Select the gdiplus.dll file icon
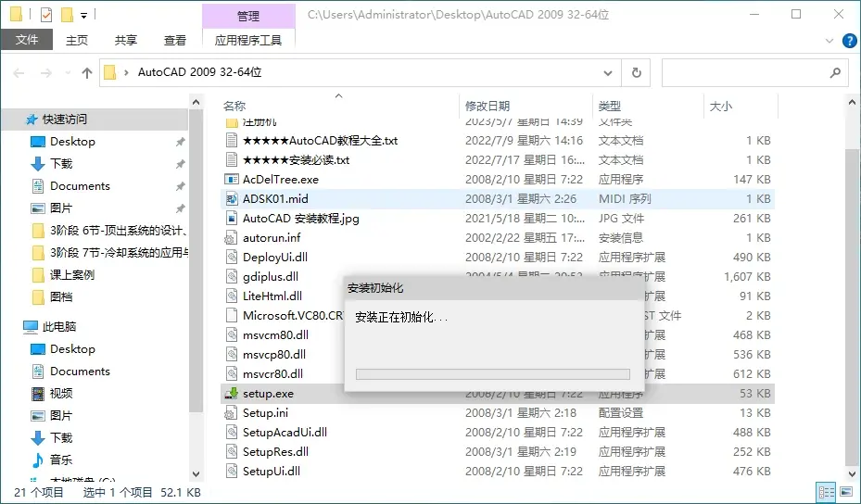861x504 pixels. pyautogui.click(x=231, y=277)
